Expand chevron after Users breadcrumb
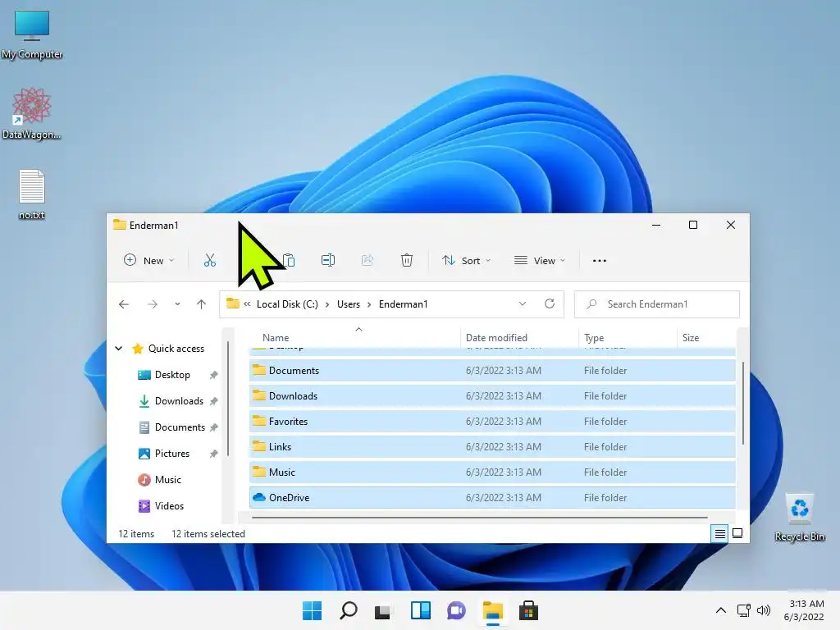This screenshot has height=630, width=840. click(x=369, y=304)
